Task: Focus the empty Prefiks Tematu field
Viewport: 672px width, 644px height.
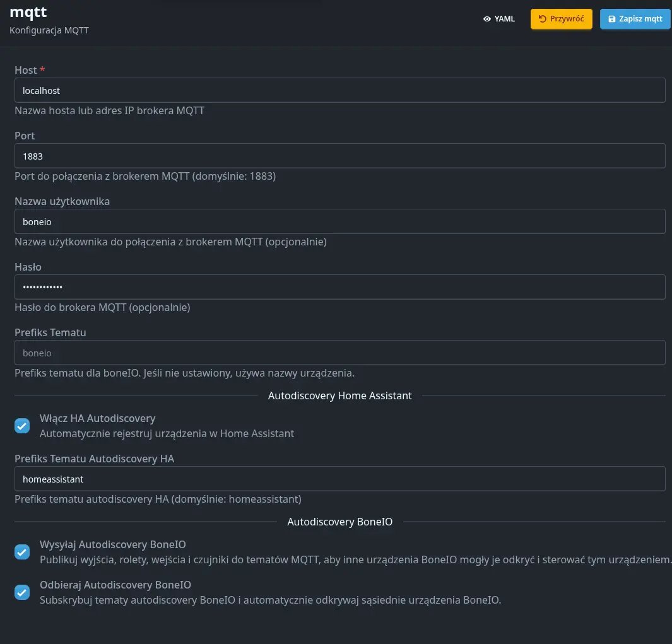Action: [x=339, y=353]
